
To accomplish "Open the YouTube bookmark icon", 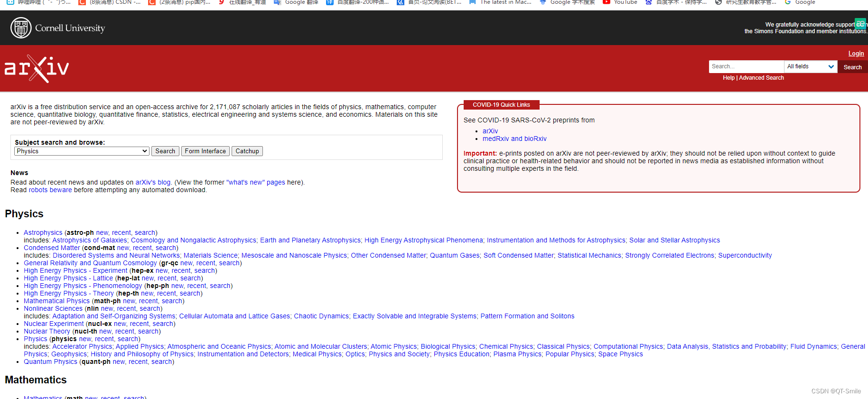I will coord(606,2).
